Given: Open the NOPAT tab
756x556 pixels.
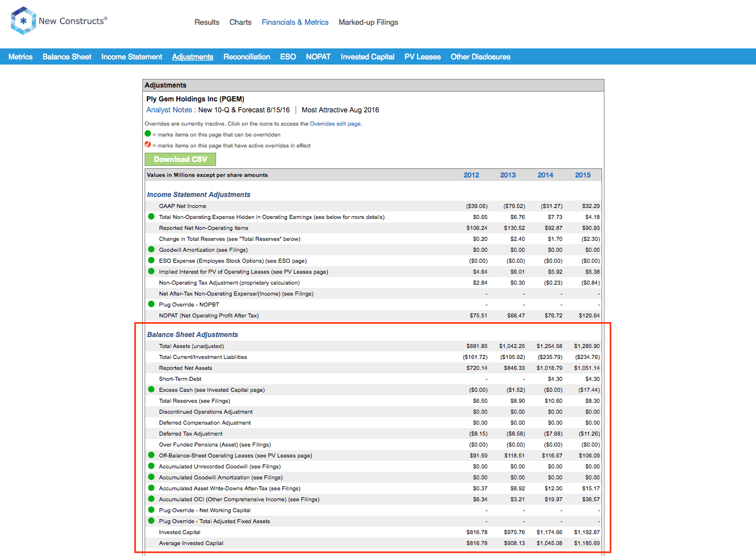Looking at the screenshot, I should pos(318,56).
